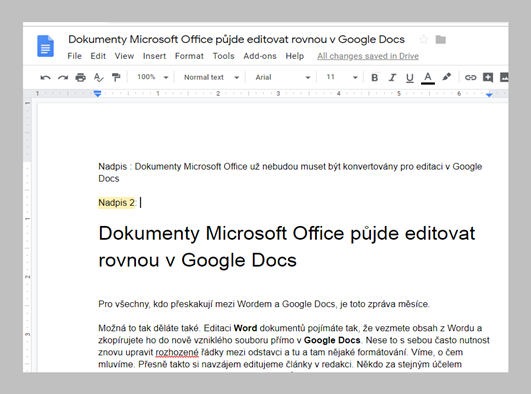Click the Google Docs home icon
Screen dimensions: 531x394
(45, 46)
